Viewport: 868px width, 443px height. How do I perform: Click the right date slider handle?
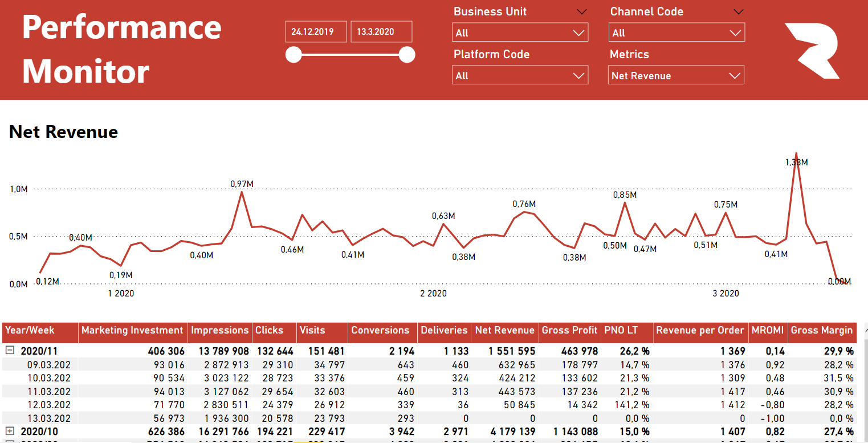pos(407,55)
